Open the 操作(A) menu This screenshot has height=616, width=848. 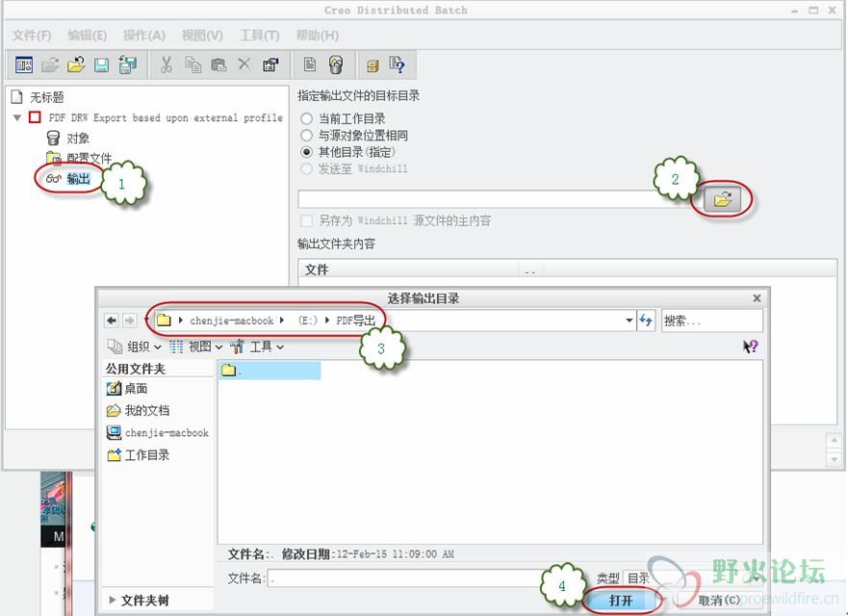click(143, 36)
